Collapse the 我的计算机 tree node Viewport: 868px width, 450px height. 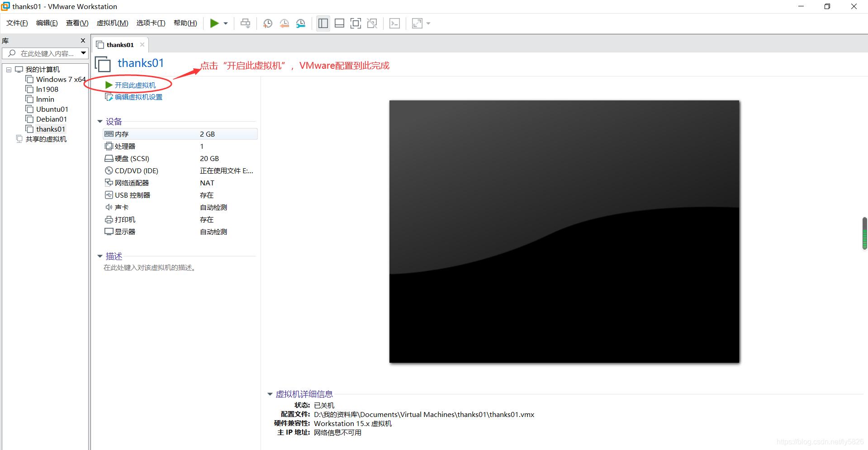(9, 70)
